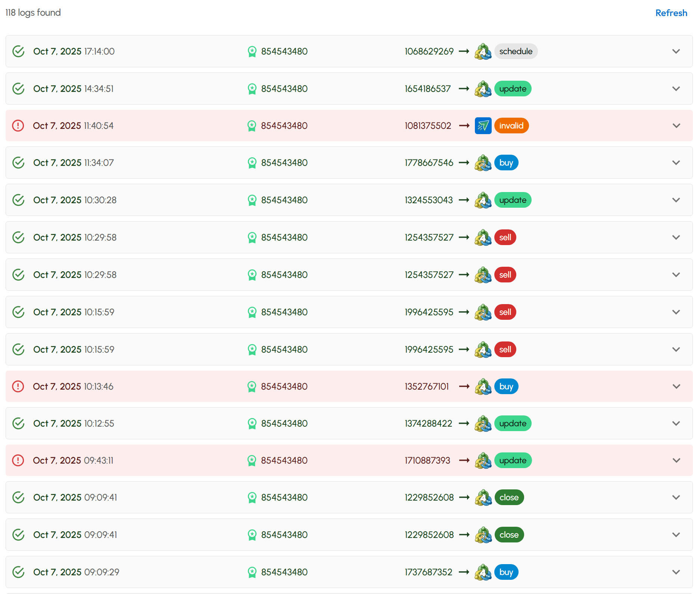Viewport: 700px width, 594px height.
Task: Click MetaTrader icon in the 11:34:07 buy row
Action: pyautogui.click(x=483, y=163)
